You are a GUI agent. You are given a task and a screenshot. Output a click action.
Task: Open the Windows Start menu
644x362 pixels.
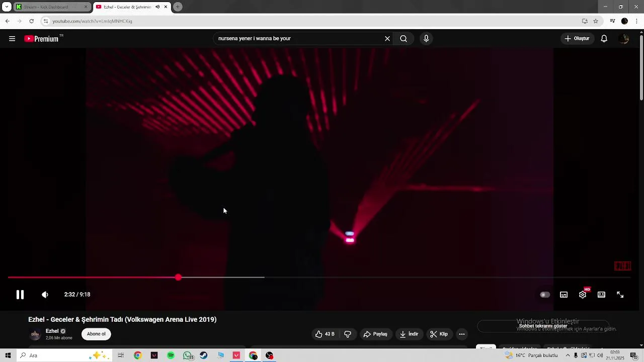coord(8,355)
